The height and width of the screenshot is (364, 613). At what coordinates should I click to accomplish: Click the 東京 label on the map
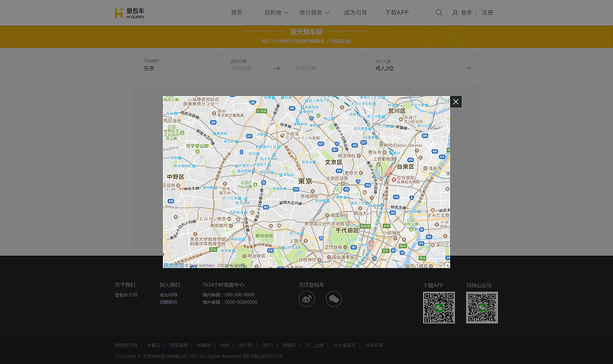click(x=305, y=181)
